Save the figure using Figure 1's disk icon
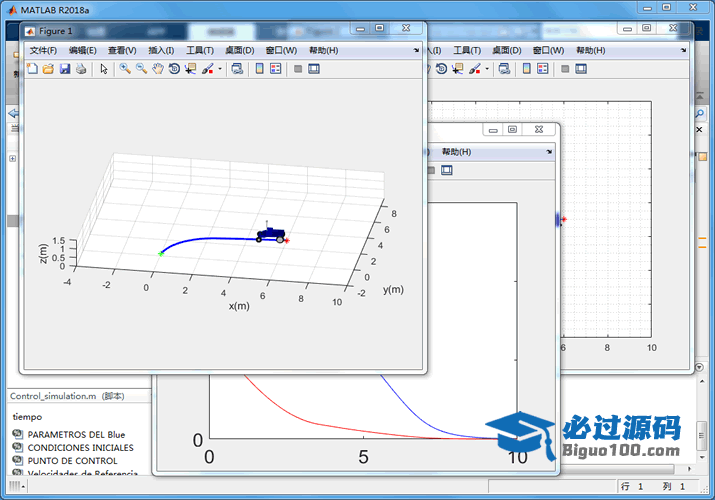The height and width of the screenshot is (500, 715). [x=64, y=69]
